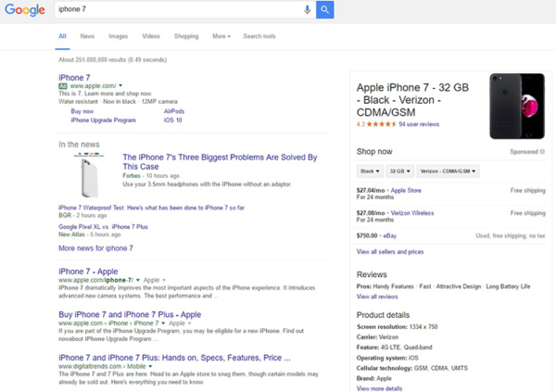The image size is (556, 392).
Task: Open the 32 GB storage dropdown
Action: point(399,171)
